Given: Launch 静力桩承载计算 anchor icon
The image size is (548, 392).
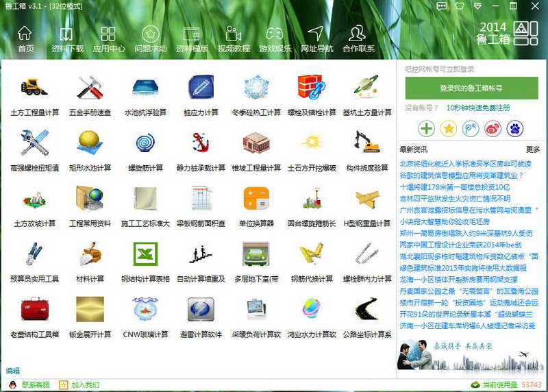Looking at the screenshot, I should [201, 143].
